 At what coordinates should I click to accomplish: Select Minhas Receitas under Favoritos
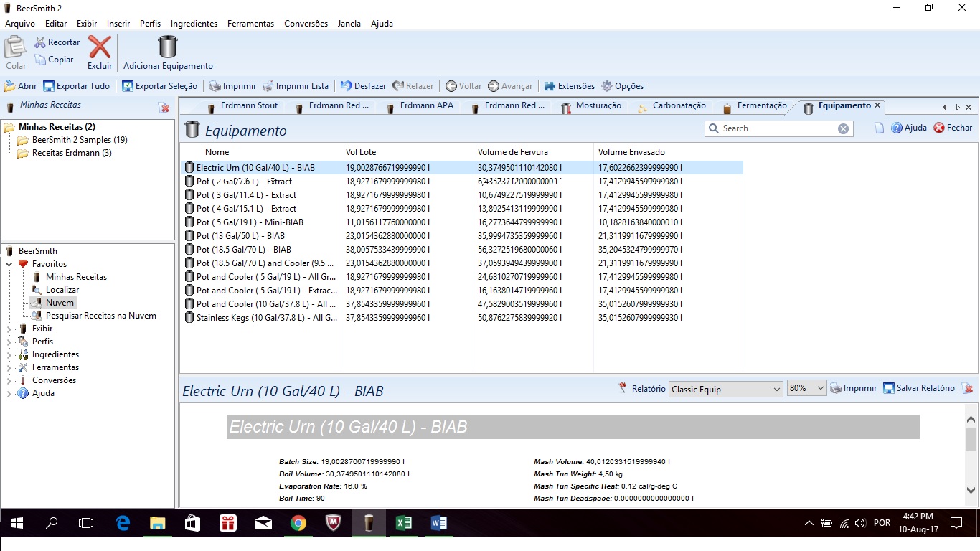coord(76,277)
